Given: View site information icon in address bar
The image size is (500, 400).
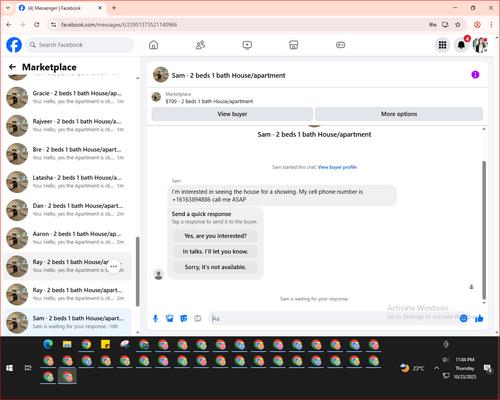Looking at the screenshot, I should pyautogui.click(x=53, y=25).
